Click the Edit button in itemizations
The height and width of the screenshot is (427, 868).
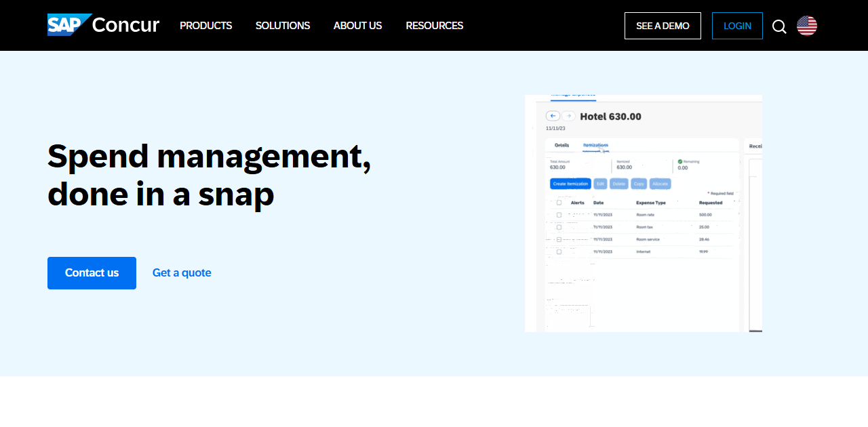click(600, 184)
